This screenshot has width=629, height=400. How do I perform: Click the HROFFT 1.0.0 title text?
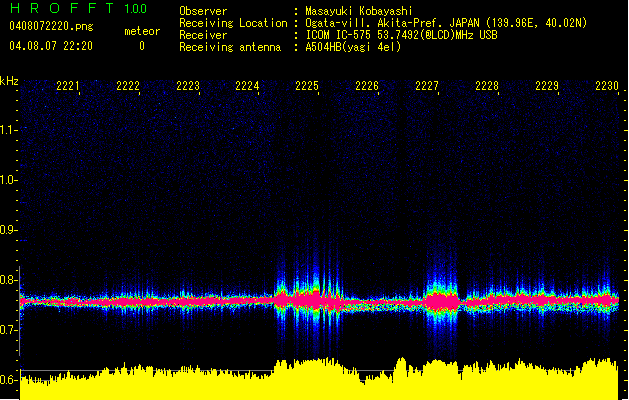(x=79, y=8)
